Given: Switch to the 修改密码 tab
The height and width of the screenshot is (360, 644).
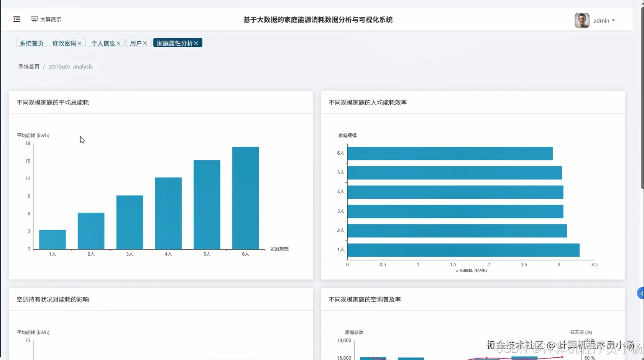Looking at the screenshot, I should (64, 43).
